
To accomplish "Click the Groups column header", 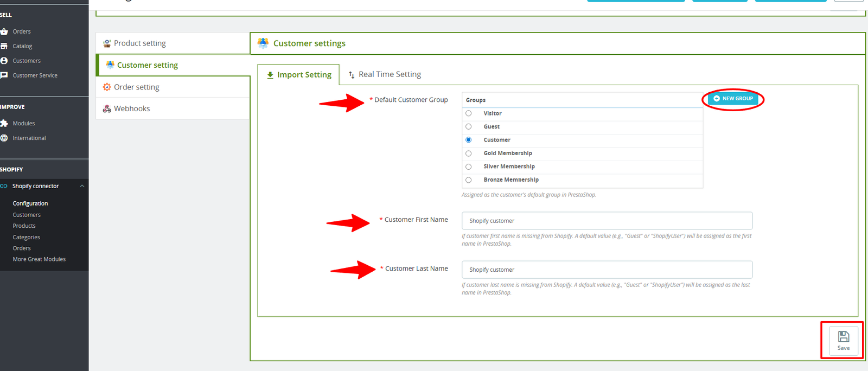I will pyautogui.click(x=476, y=100).
